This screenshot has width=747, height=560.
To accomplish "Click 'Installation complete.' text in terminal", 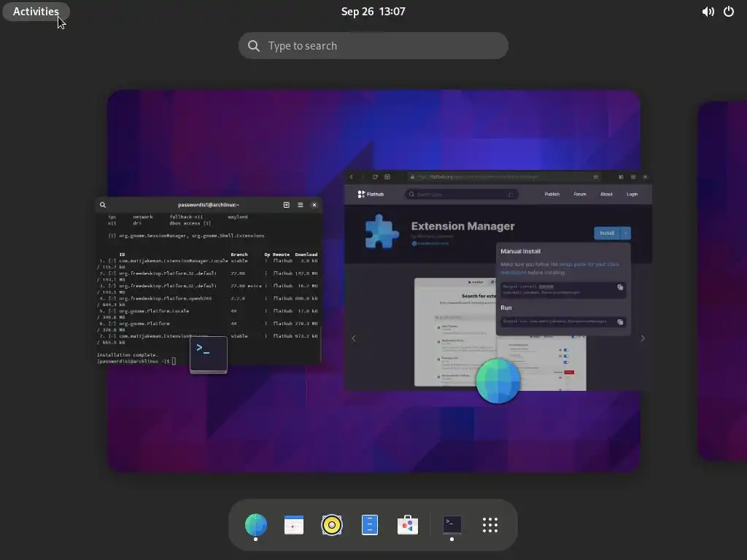I will 127,355.
